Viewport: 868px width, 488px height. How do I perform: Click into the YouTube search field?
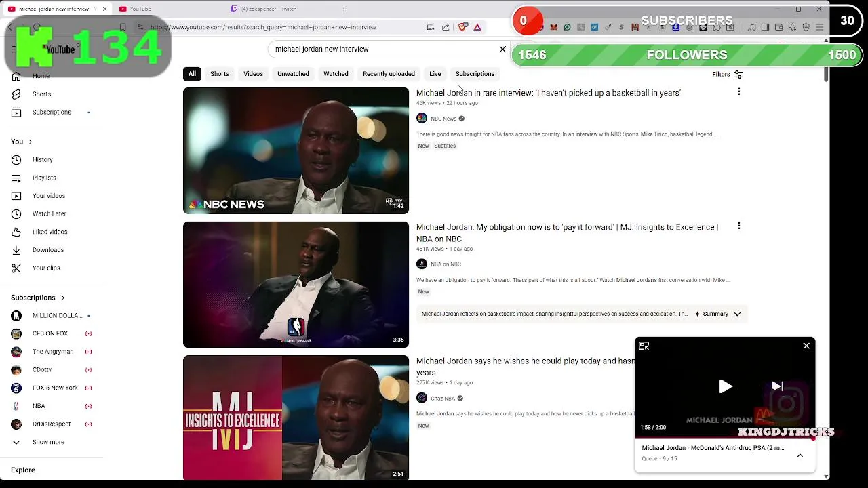383,49
